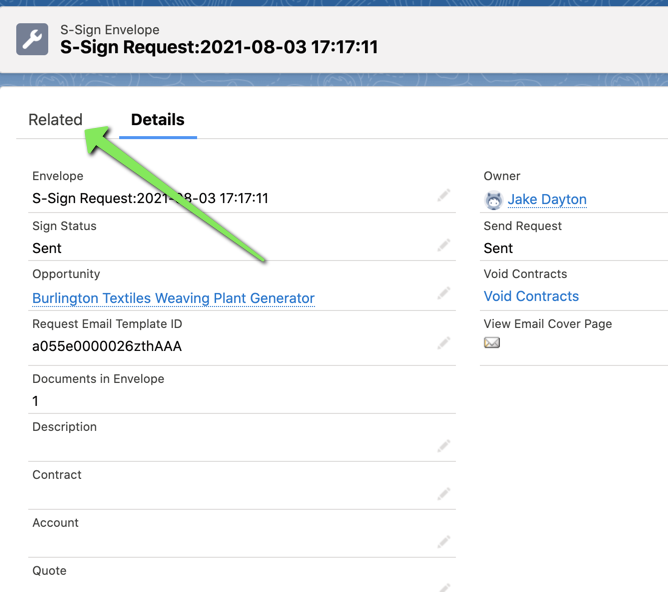668x592 pixels.
Task: Select the template ID a055e0000026zthAAA text
Action: click(x=107, y=346)
